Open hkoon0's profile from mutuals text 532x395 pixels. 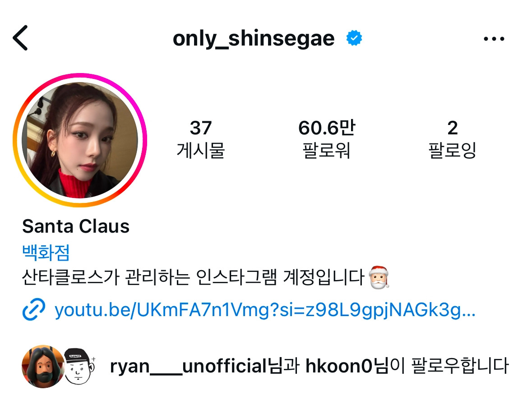338,367
